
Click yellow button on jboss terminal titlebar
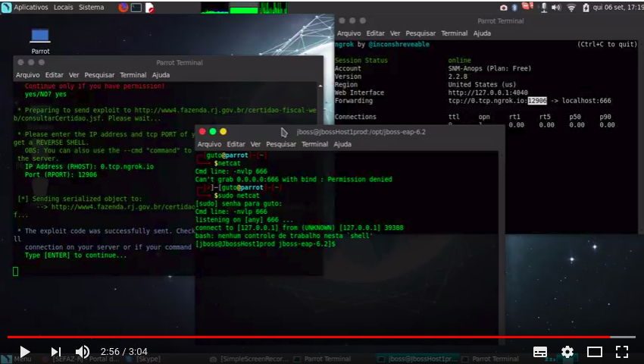[223, 131]
